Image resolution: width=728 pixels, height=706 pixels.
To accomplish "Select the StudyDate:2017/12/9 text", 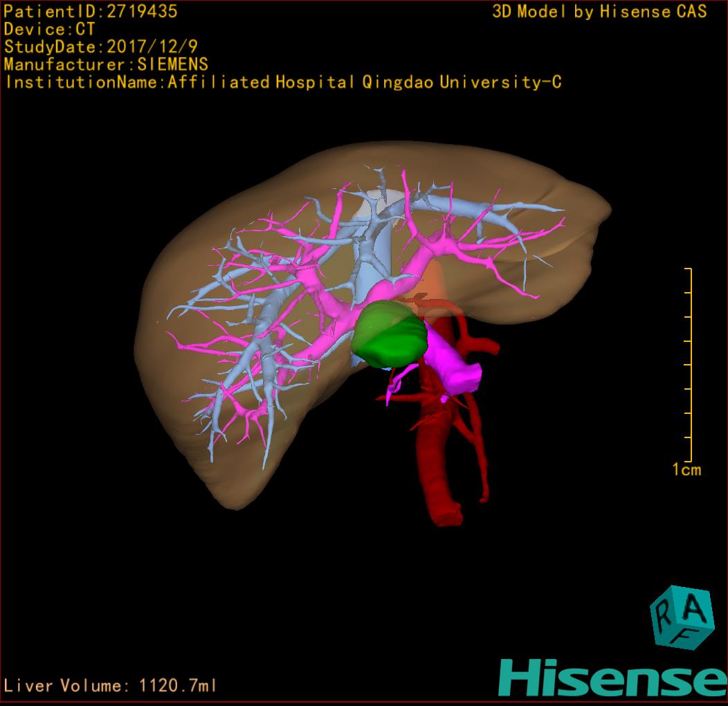I will click(x=101, y=46).
